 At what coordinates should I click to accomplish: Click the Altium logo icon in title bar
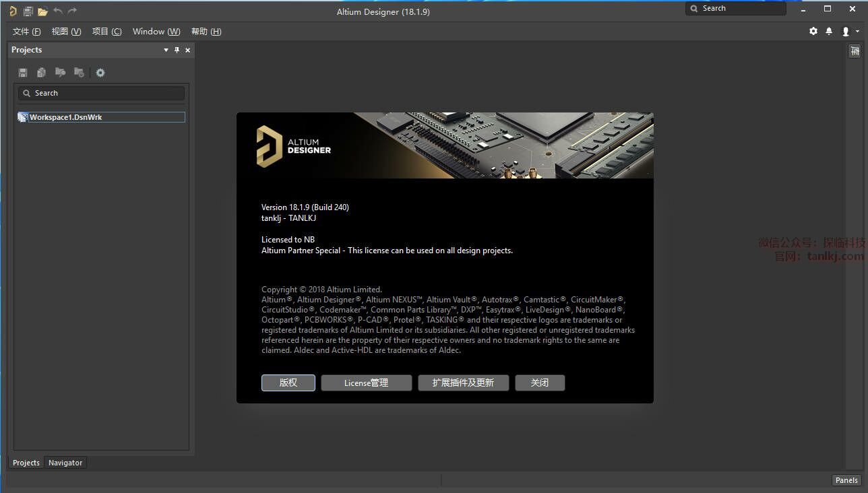(x=13, y=11)
